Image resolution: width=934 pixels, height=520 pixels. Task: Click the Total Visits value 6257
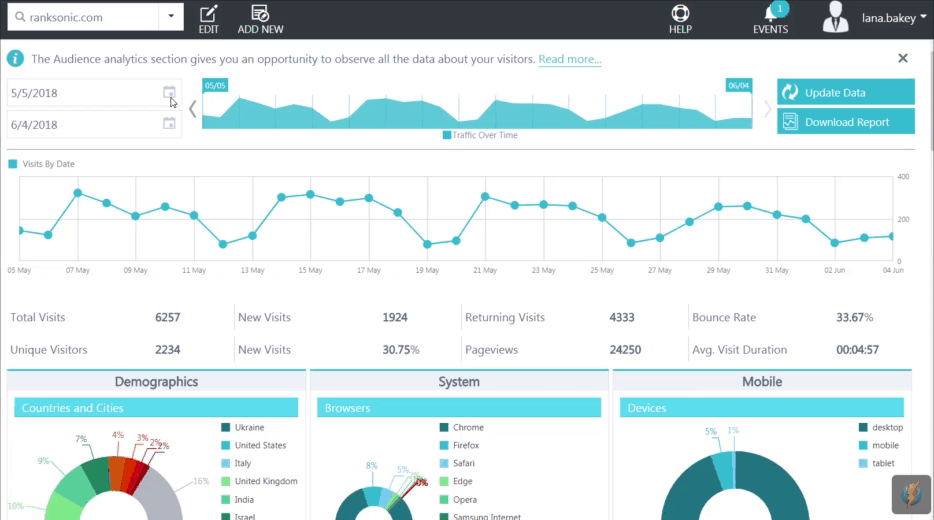tap(167, 317)
